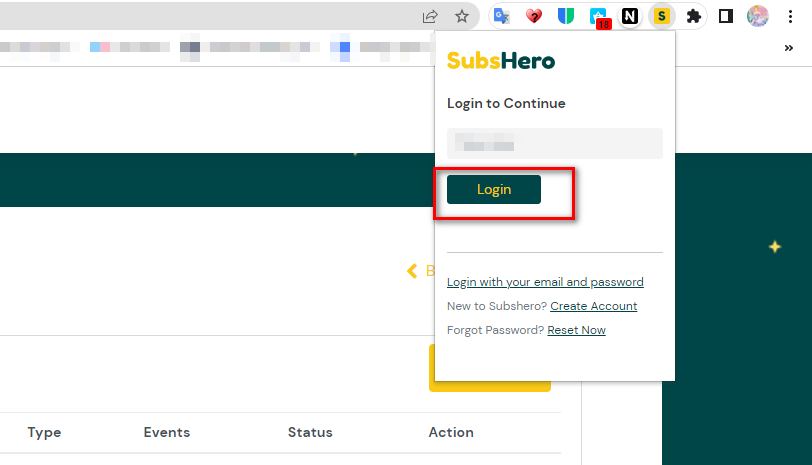
Task: Click the Reset Now link
Action: coord(576,330)
